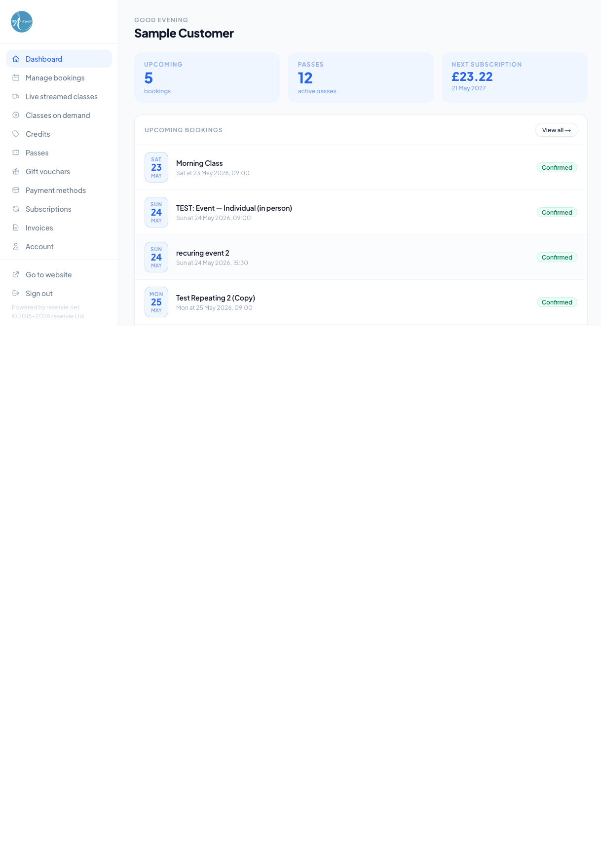Open the Credits page
Image resolution: width=601 pixels, height=868 pixels.
pyautogui.click(x=59, y=134)
